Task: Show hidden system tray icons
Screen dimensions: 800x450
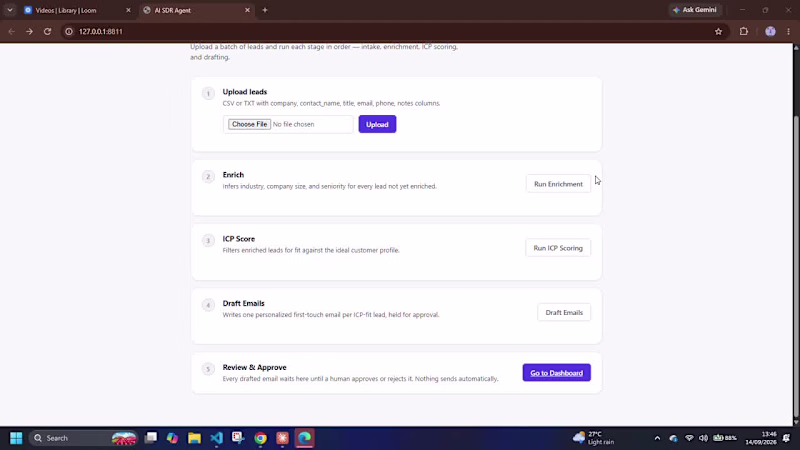Action: (x=657, y=438)
